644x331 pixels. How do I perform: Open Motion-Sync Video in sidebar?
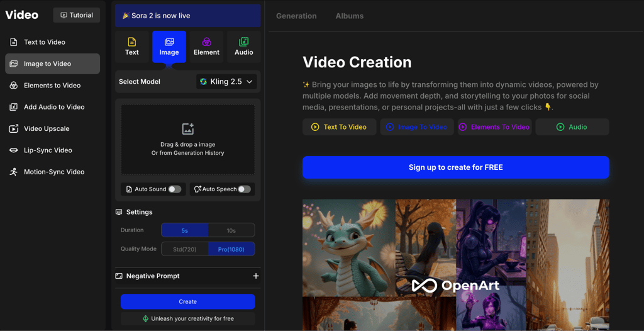pyautogui.click(x=53, y=172)
